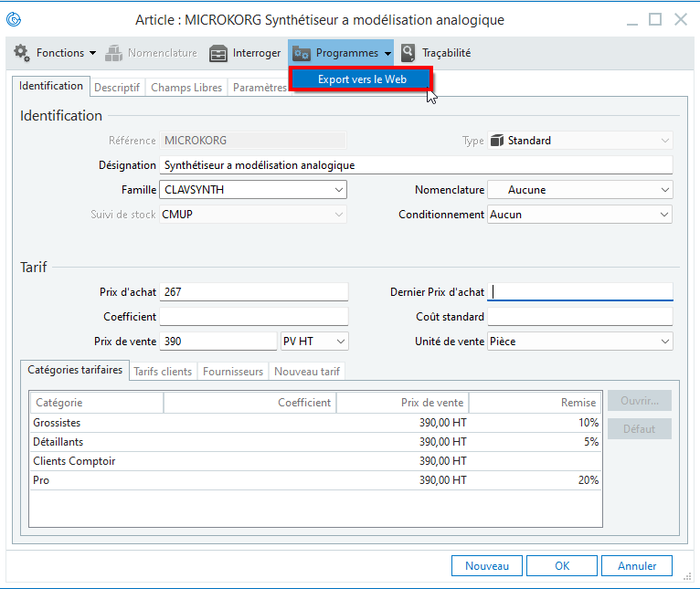This screenshot has width=700, height=589.
Task: Switch to the Nouveau tarif tab
Action: 307,372
